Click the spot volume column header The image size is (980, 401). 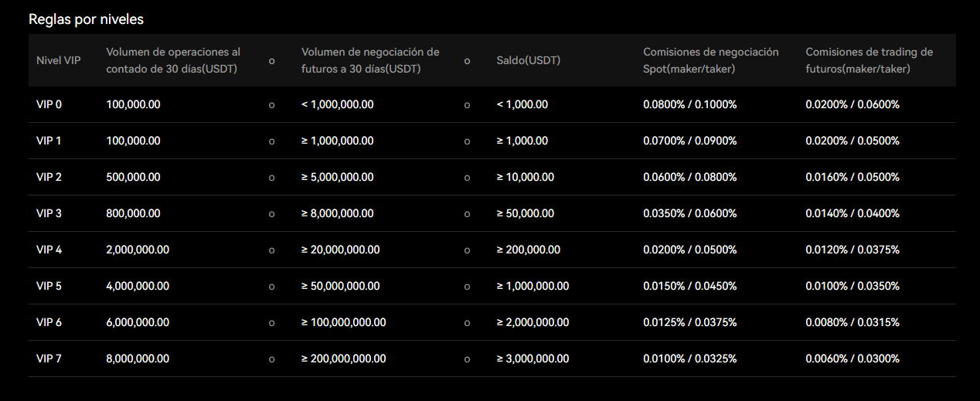click(173, 60)
